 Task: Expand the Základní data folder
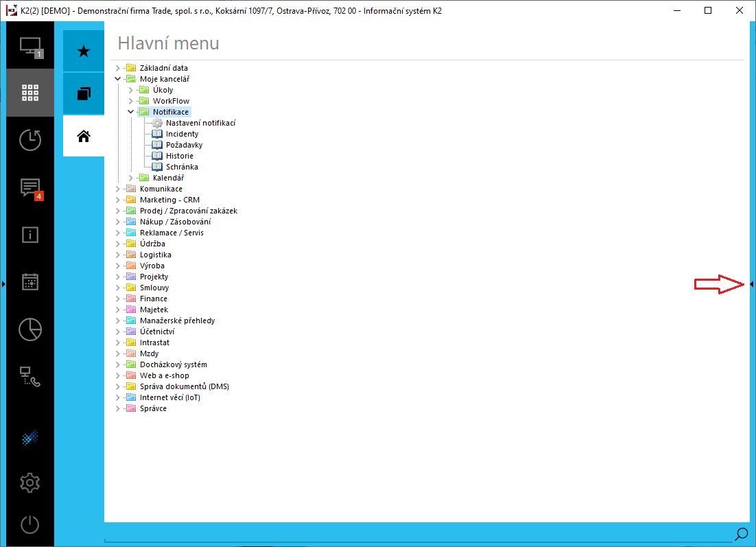117,68
